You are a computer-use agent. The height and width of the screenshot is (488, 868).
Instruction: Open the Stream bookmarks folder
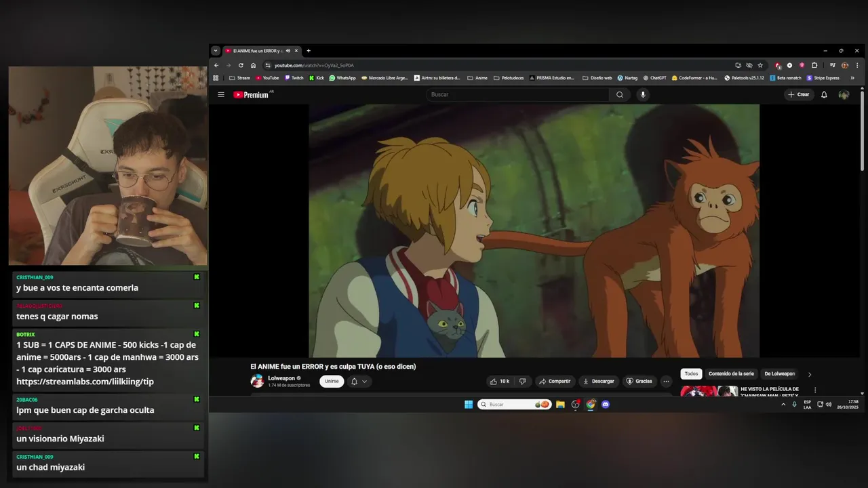point(239,78)
